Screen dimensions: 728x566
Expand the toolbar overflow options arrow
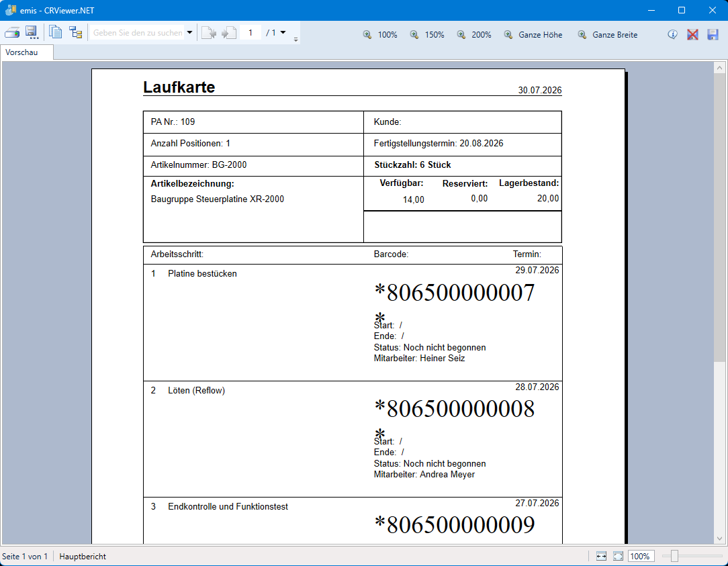coord(295,40)
